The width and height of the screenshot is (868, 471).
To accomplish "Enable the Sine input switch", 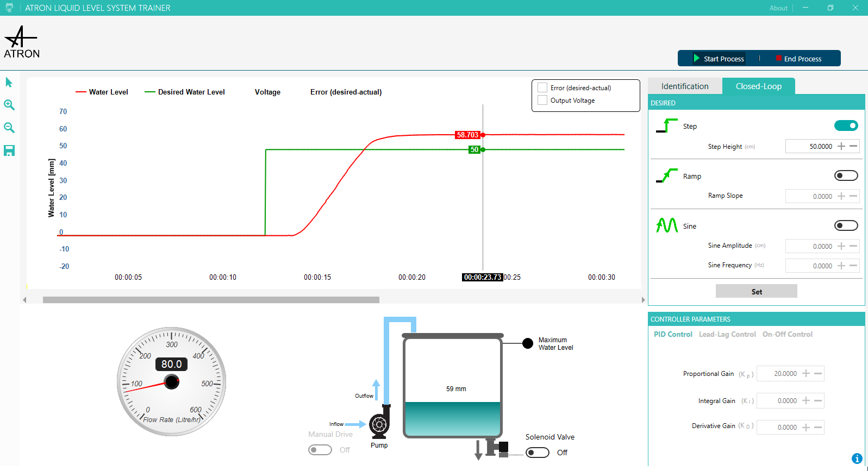I will [x=846, y=225].
